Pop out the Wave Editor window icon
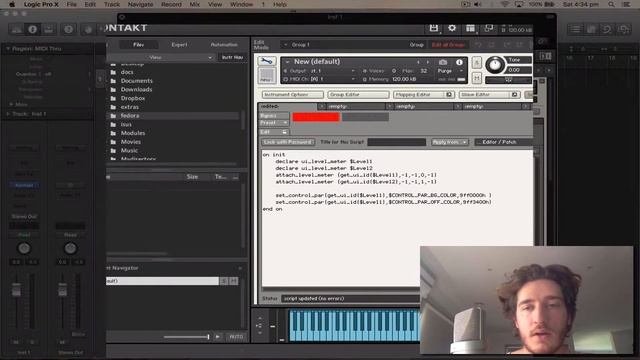This screenshot has height=360, width=640. click(514, 94)
